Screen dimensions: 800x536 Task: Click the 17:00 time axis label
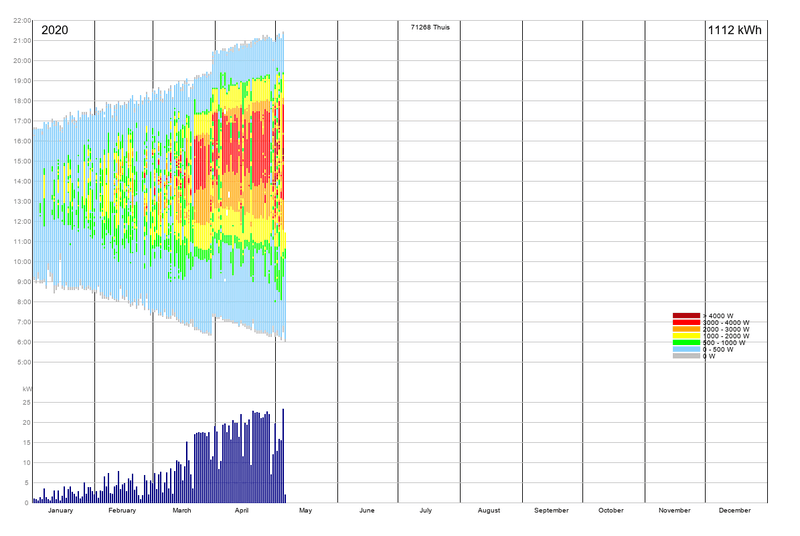point(22,121)
